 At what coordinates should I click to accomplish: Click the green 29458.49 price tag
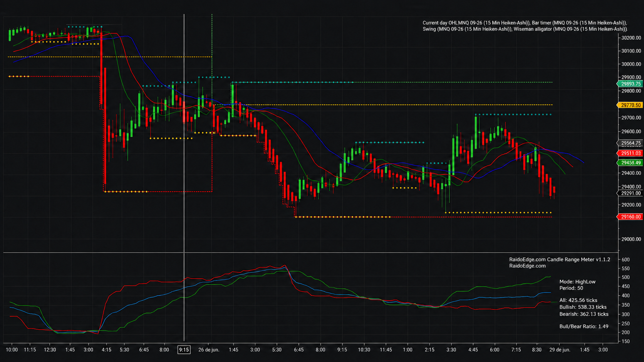[630, 163]
